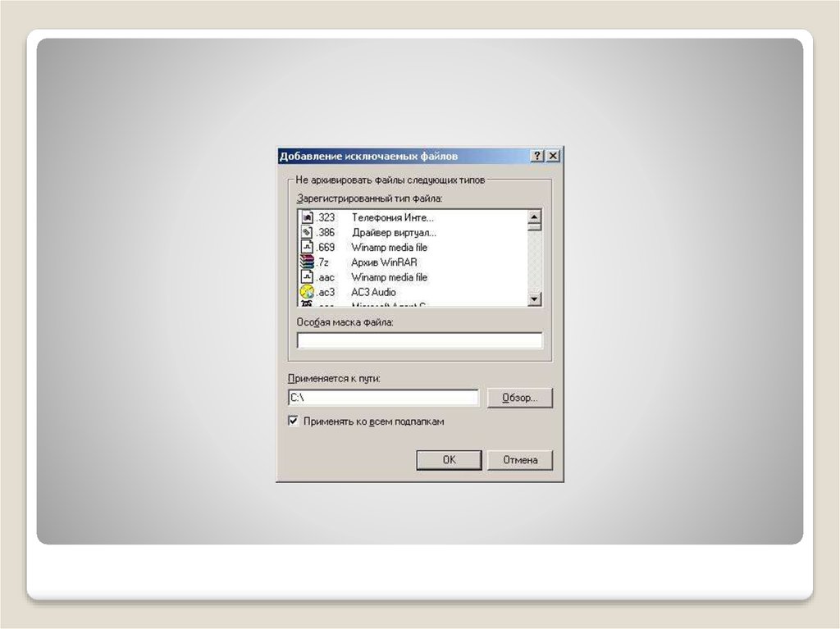Select 'Драйвер виртуал...' list entry
The width and height of the screenshot is (840, 629).
coord(393,233)
